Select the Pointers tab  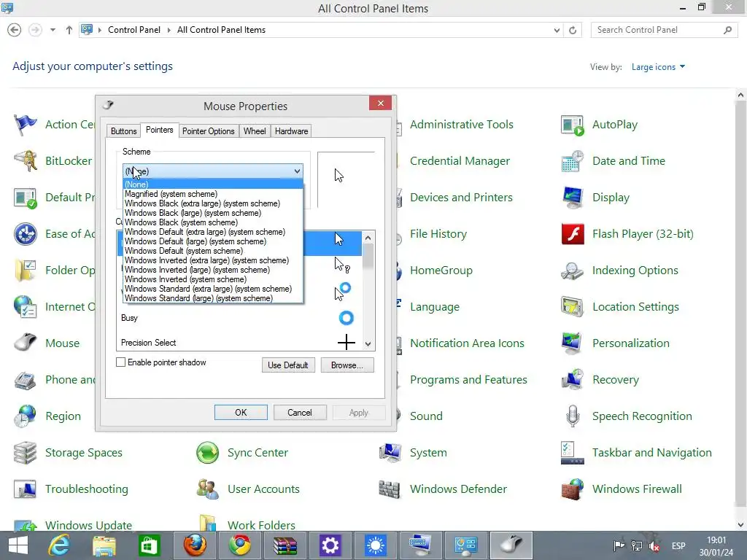click(x=159, y=130)
